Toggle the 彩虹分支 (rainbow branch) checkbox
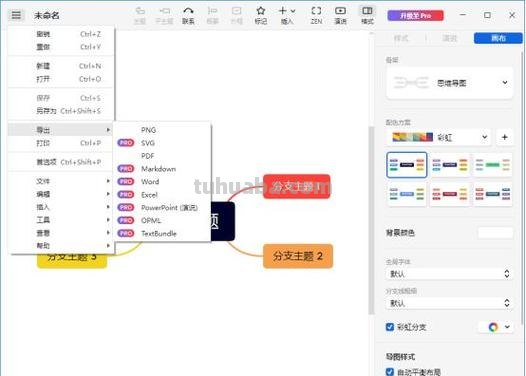 [390, 327]
